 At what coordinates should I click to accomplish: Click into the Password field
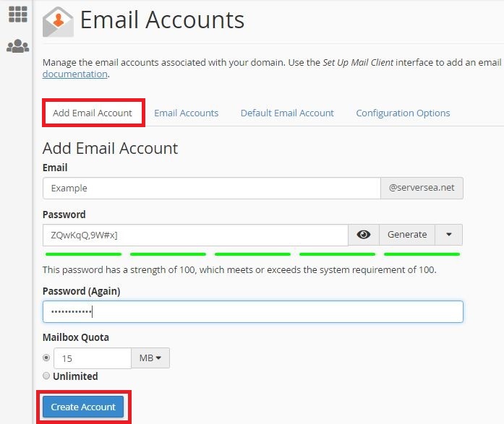[195, 235]
